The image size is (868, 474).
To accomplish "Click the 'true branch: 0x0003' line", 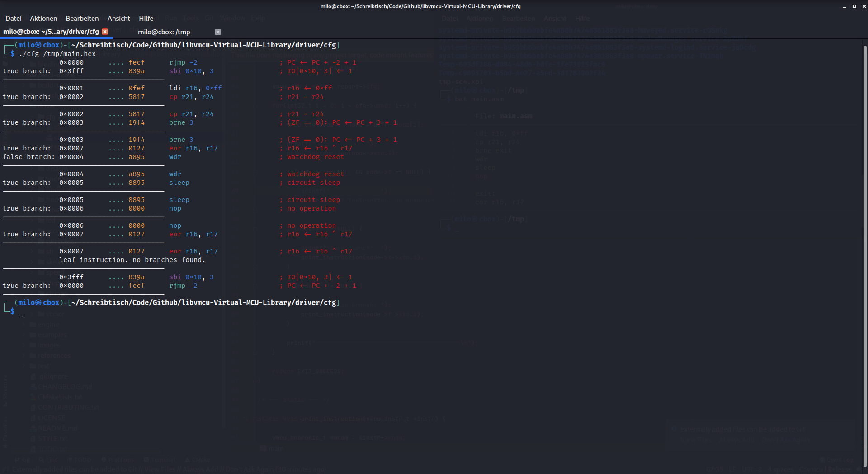I will 200,122.
